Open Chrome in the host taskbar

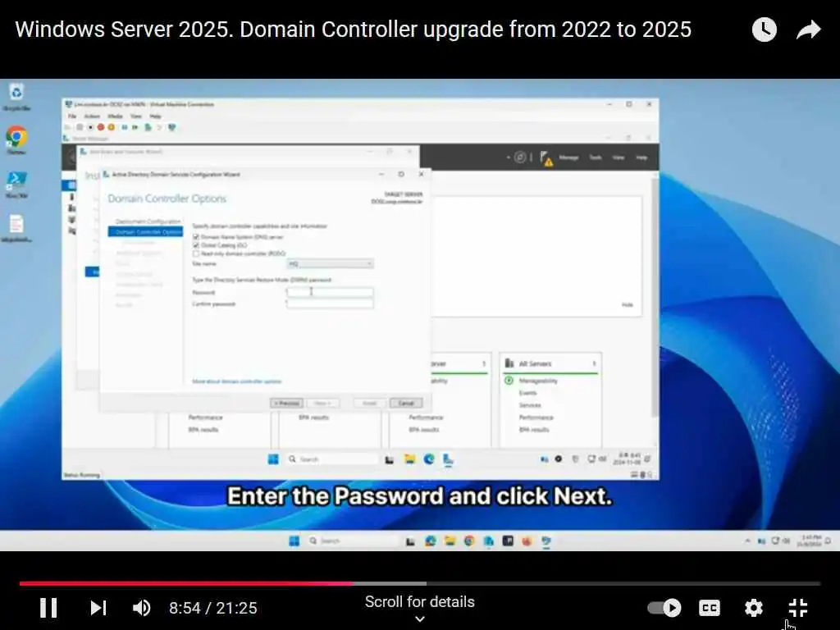(469, 541)
